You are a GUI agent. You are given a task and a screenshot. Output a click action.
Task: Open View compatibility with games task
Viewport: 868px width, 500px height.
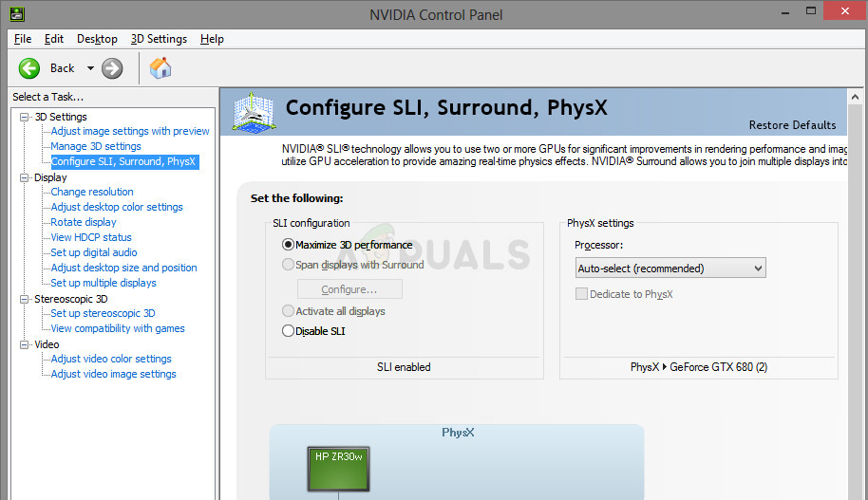tap(118, 328)
